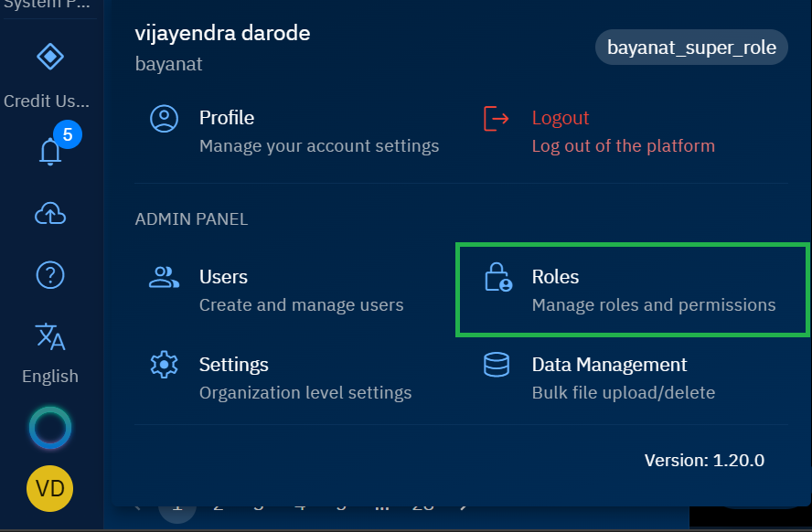Open the notifications bell showing 5
The image size is (812, 532).
(x=50, y=151)
